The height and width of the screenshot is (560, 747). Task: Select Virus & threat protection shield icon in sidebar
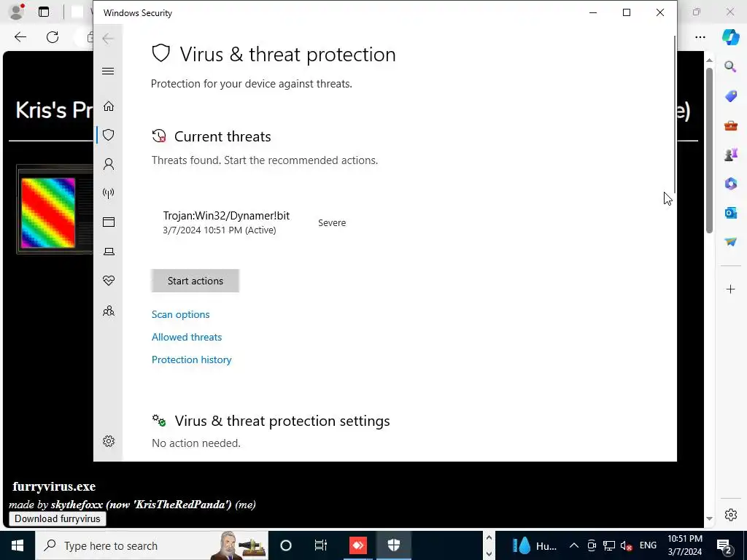109,135
